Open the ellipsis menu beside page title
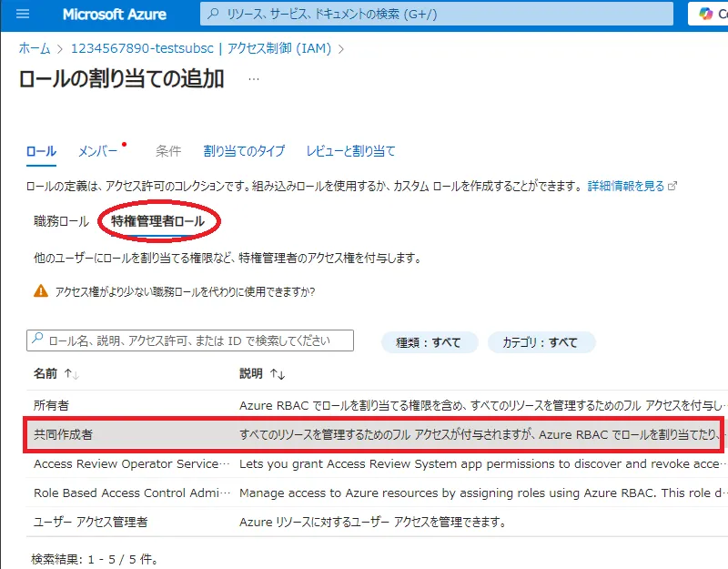728x569 pixels. pyautogui.click(x=254, y=79)
